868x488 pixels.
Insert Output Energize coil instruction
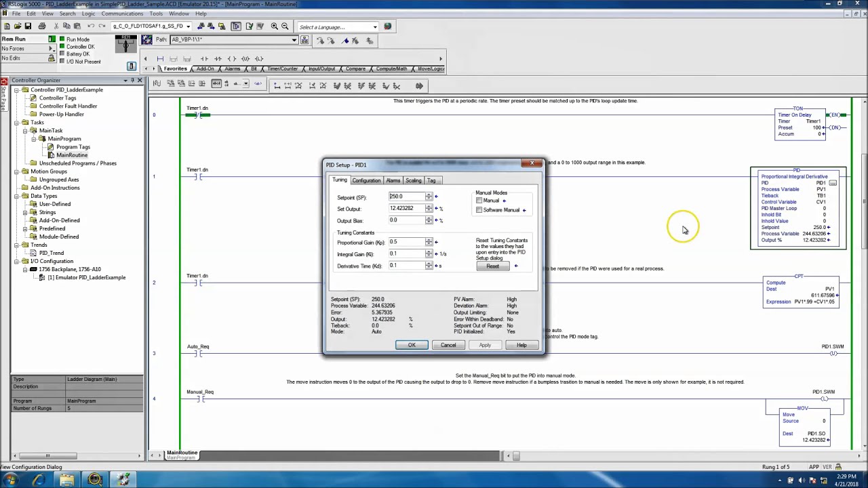[232, 59]
